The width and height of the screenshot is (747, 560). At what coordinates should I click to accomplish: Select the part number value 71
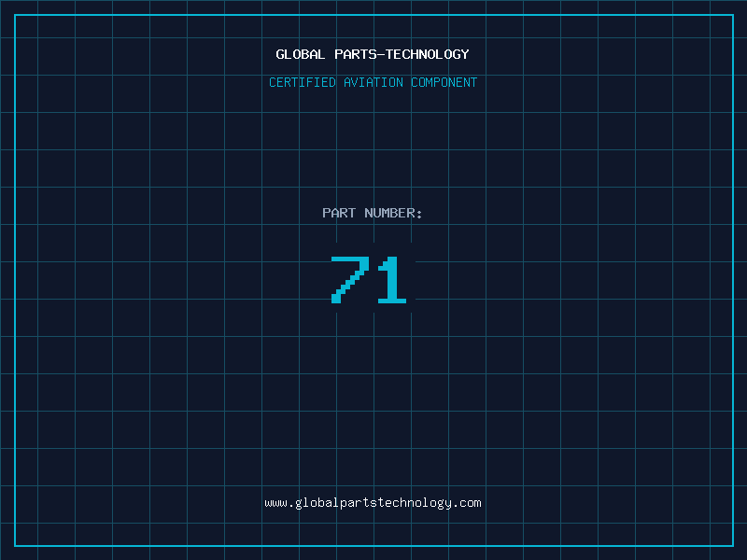369,279
